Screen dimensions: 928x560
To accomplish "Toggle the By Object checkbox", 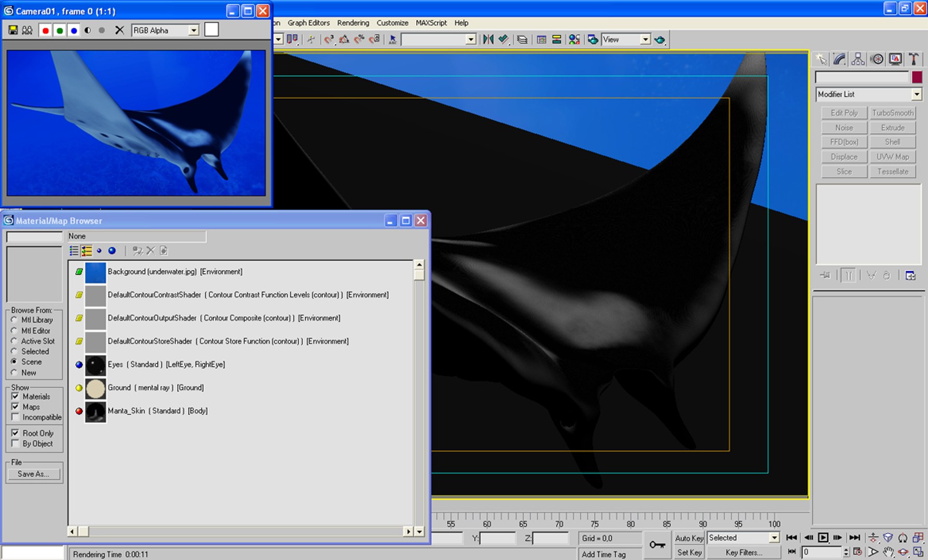I will [x=15, y=443].
